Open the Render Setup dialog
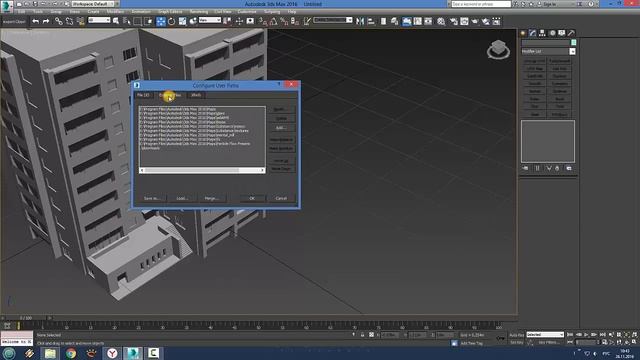 [453, 21]
